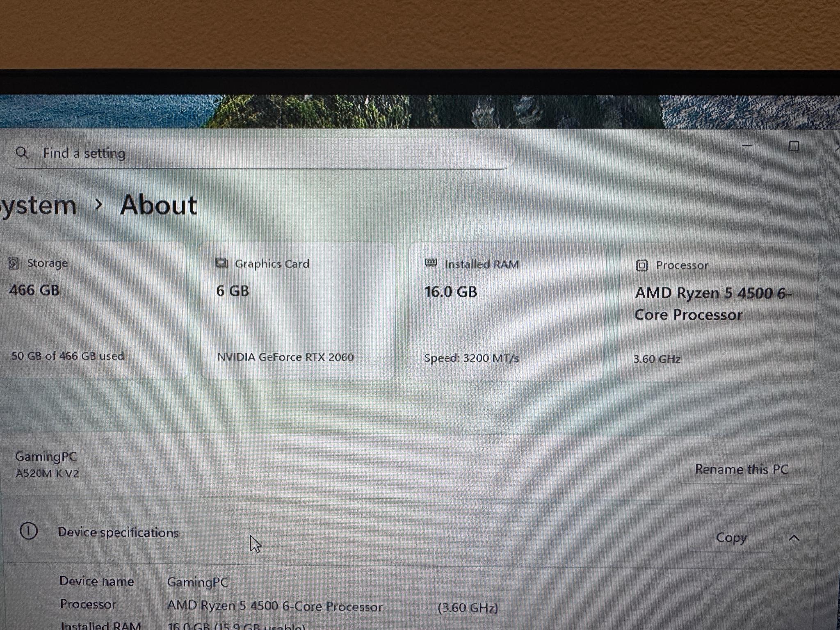Screen dimensions: 840x630
Task: Click the Installed RAM icon
Action: click(x=431, y=263)
